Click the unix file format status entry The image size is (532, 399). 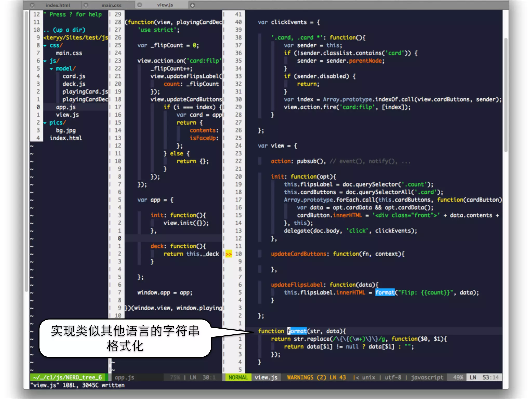(368, 377)
